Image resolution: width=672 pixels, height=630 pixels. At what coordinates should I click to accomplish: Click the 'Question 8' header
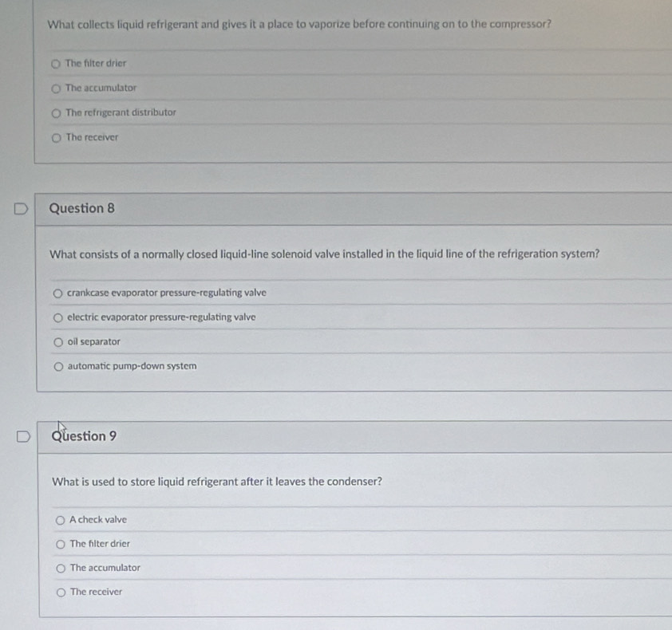[82, 209]
